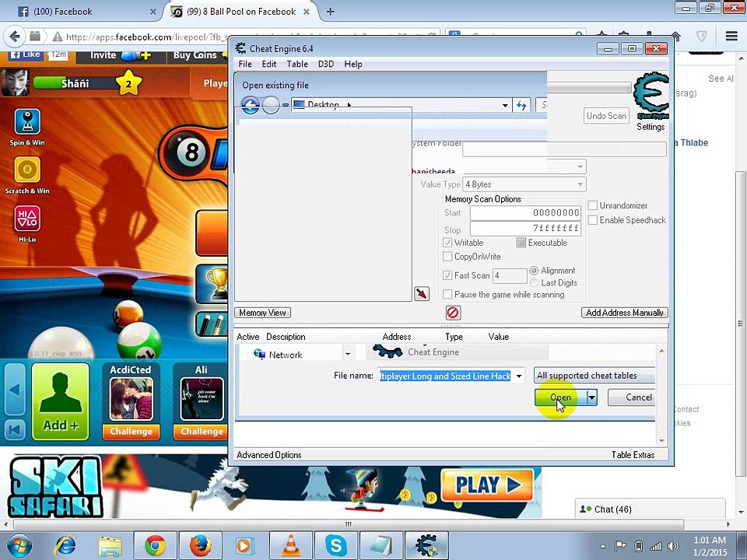Click Open button in file dialog
747x560 pixels.
pos(560,397)
